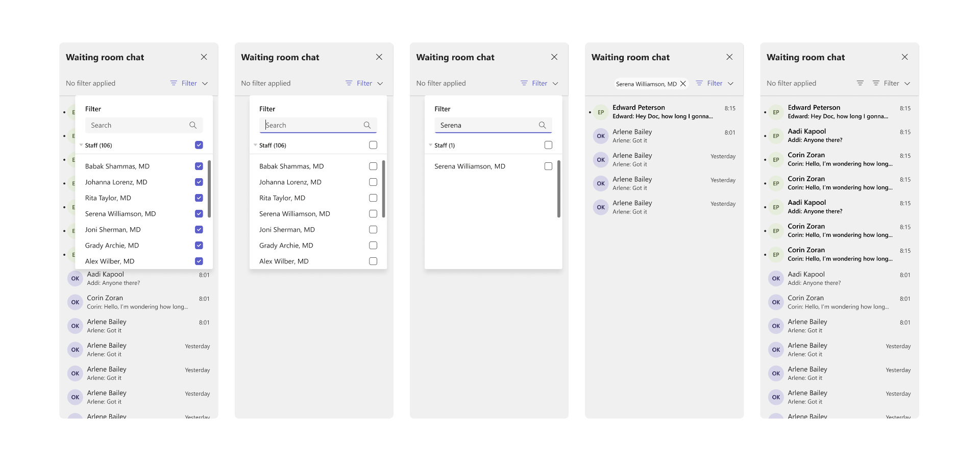Click the scrollbar in the unchecked-staff list
Screen dimensions: 980x461
coord(383,189)
